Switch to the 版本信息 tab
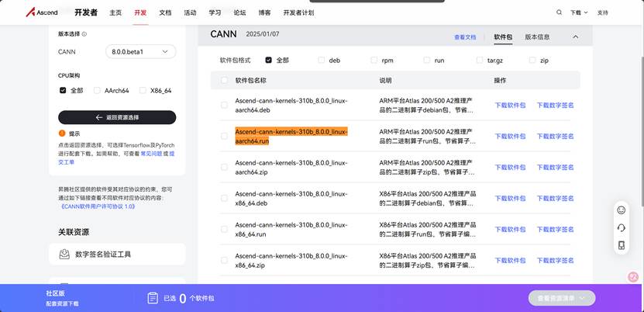Viewport: 644px width, 312px height. (x=537, y=37)
